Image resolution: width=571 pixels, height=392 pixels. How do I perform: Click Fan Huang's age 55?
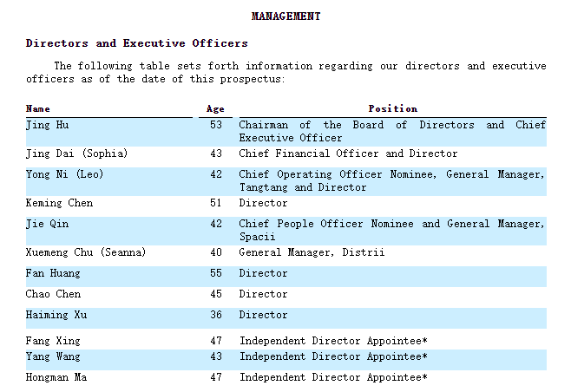coord(216,273)
